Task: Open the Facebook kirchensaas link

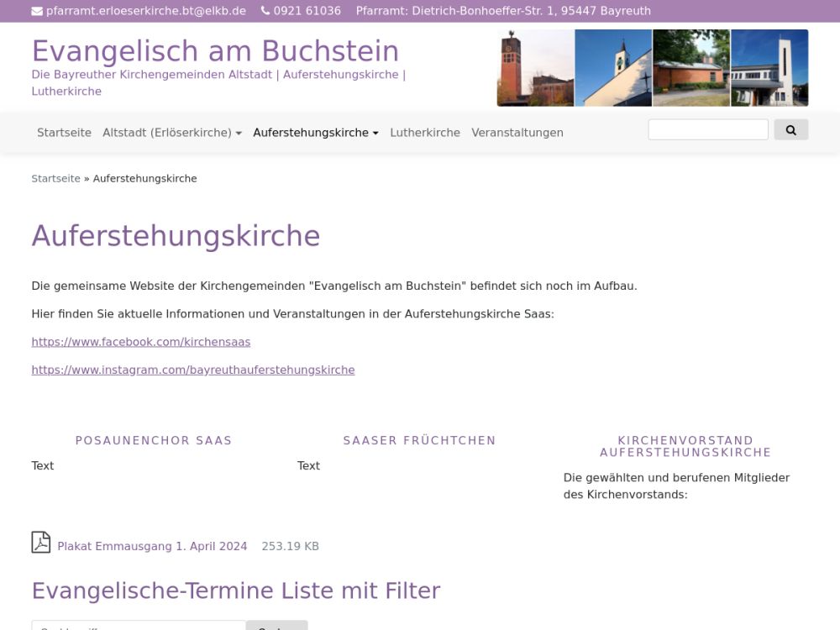Action: 141,342
